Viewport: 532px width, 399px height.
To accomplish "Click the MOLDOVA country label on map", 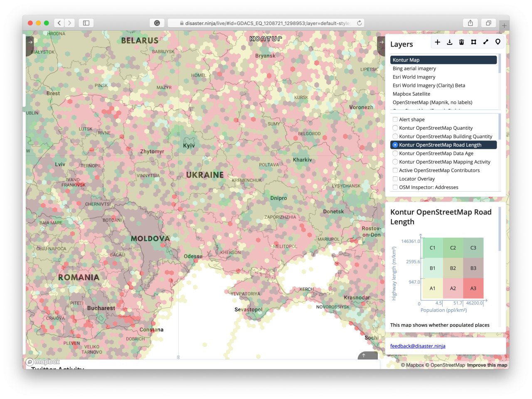I will click(x=150, y=239).
